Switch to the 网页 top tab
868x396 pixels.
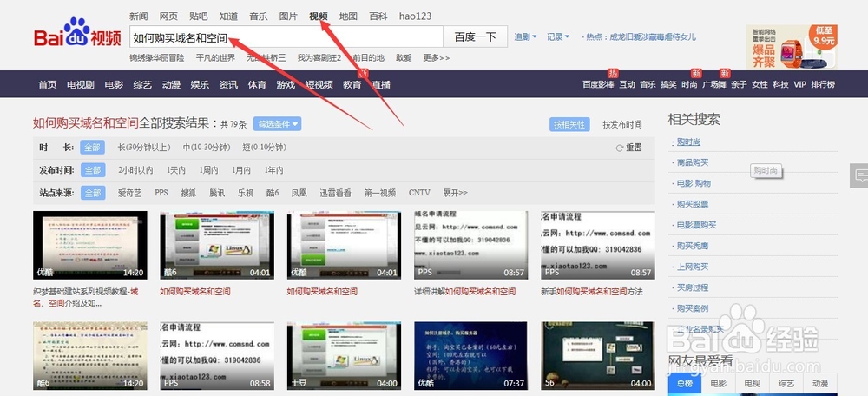pos(168,16)
